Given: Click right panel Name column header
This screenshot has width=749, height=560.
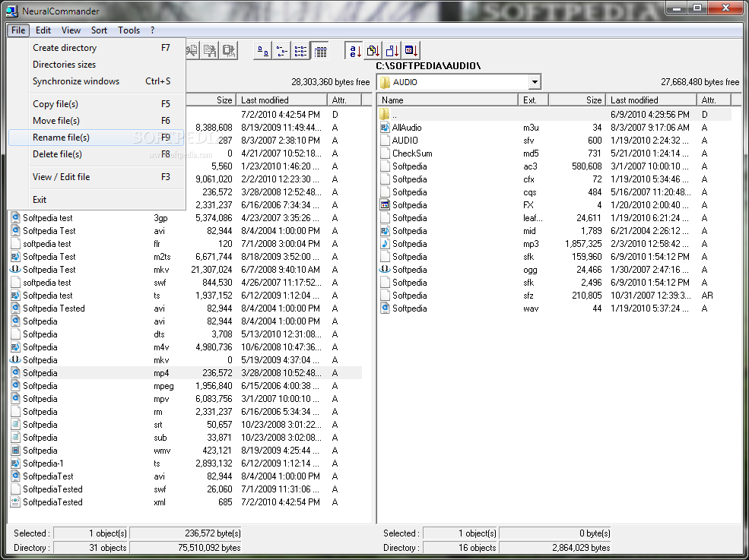Looking at the screenshot, I should click(x=448, y=100).
